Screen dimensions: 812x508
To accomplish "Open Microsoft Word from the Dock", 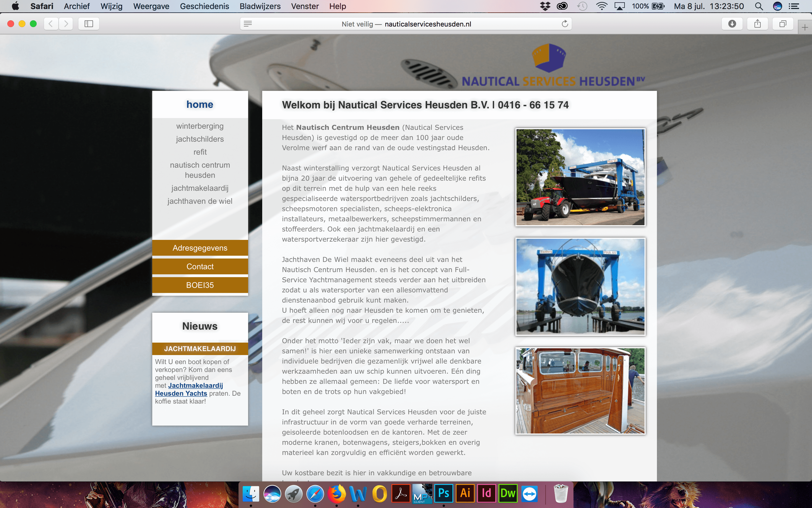I will (358, 494).
